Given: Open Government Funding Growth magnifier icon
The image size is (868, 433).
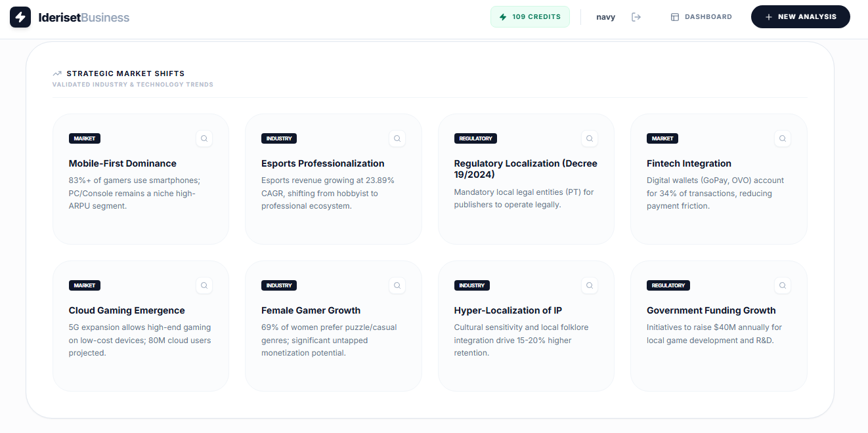Looking at the screenshot, I should click(x=783, y=285).
